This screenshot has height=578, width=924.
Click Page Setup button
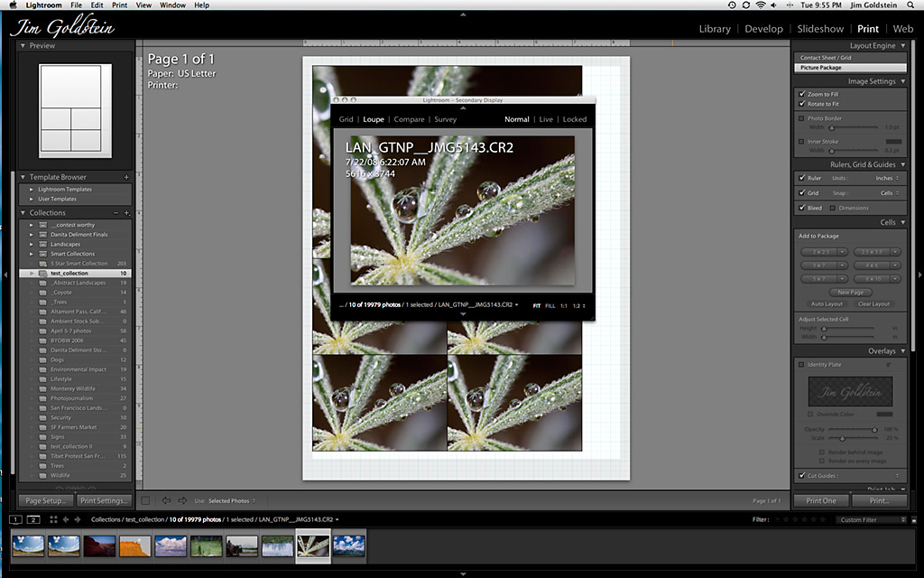pos(46,500)
